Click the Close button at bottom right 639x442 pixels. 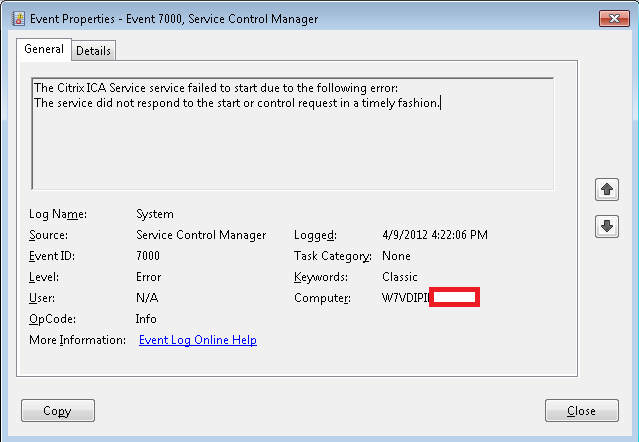click(581, 410)
